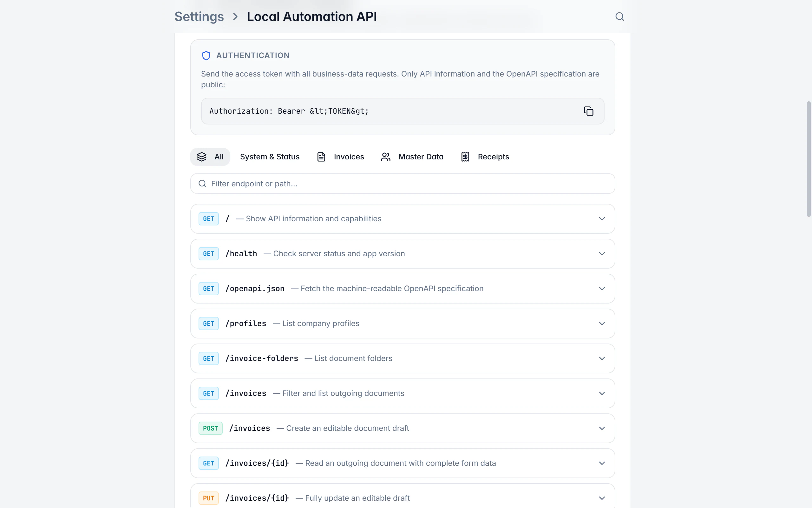Image resolution: width=812 pixels, height=508 pixels.
Task: Expand the GET / API information endpoint
Action: pyautogui.click(x=403, y=219)
